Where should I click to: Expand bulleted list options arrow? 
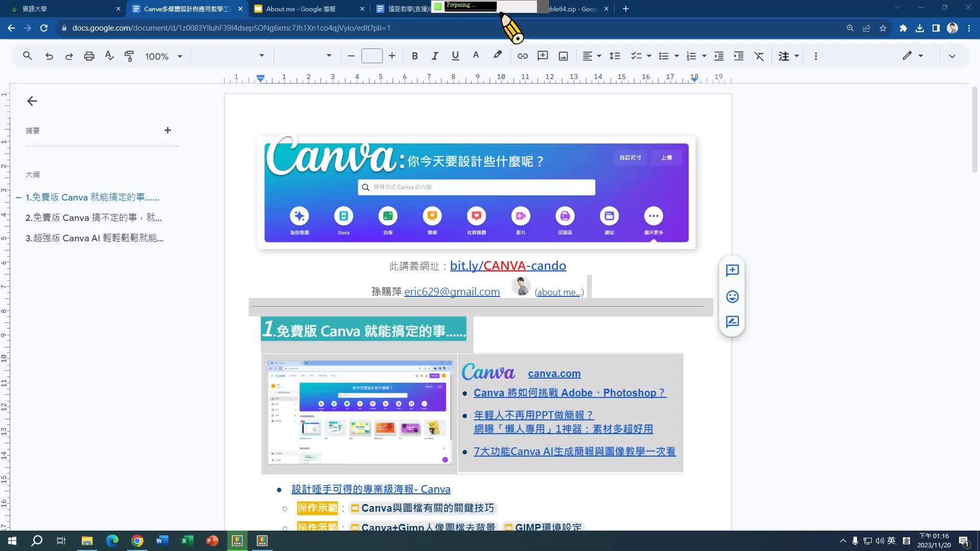pyautogui.click(x=677, y=56)
